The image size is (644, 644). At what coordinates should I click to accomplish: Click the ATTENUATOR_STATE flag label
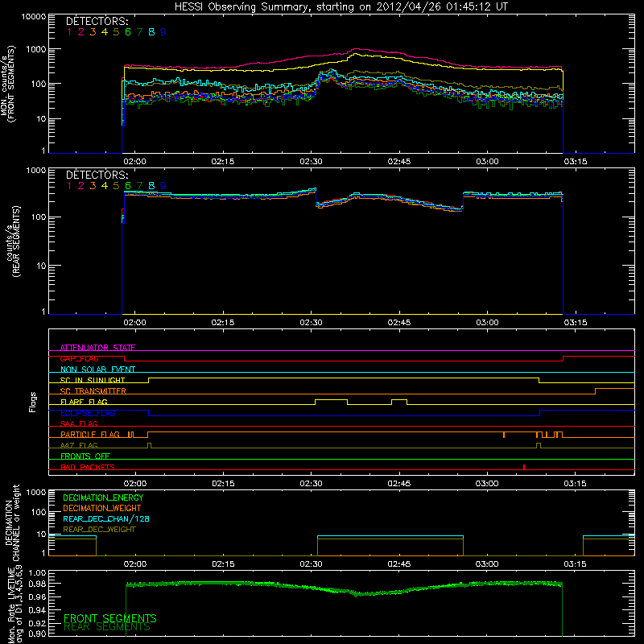97,348
